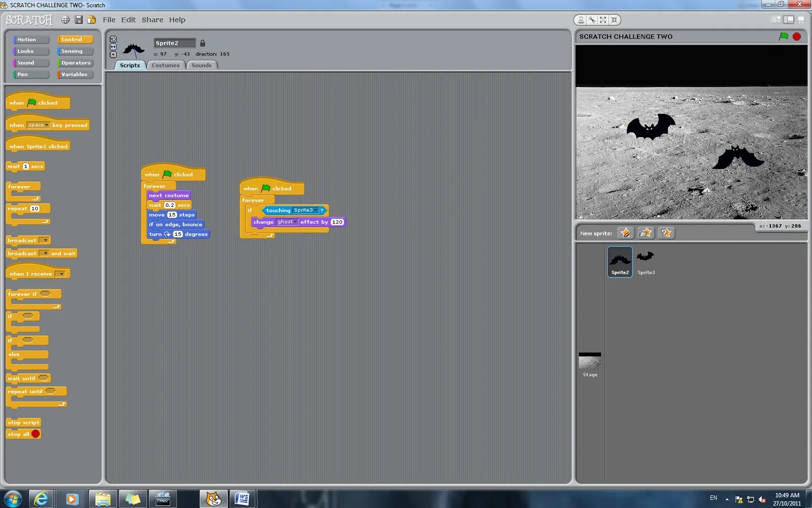This screenshot has width=812, height=508.
Task: Show the Sound blocks category
Action: pos(31,63)
